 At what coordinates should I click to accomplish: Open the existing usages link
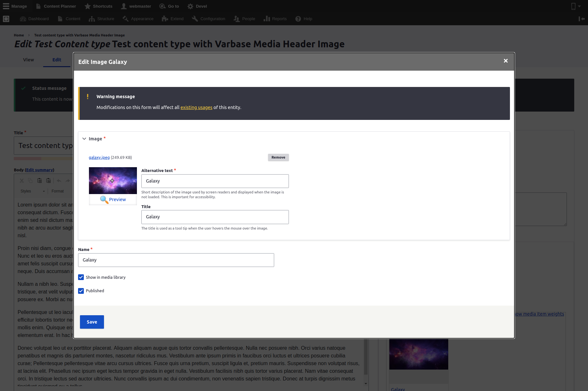[196, 107]
